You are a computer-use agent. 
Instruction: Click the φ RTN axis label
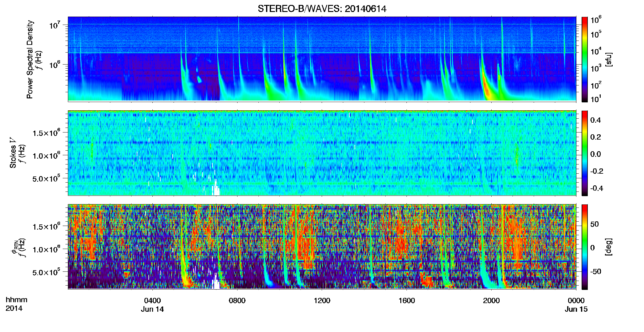coord(14,247)
